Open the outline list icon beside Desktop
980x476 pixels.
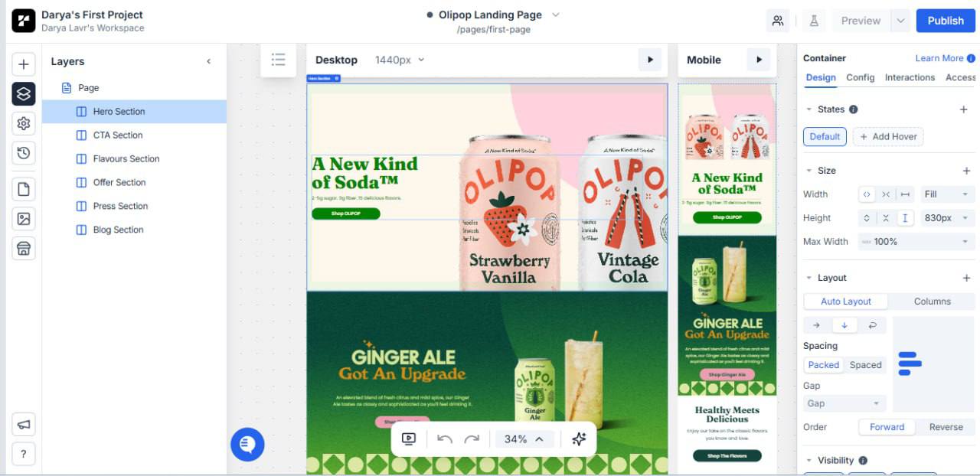278,60
